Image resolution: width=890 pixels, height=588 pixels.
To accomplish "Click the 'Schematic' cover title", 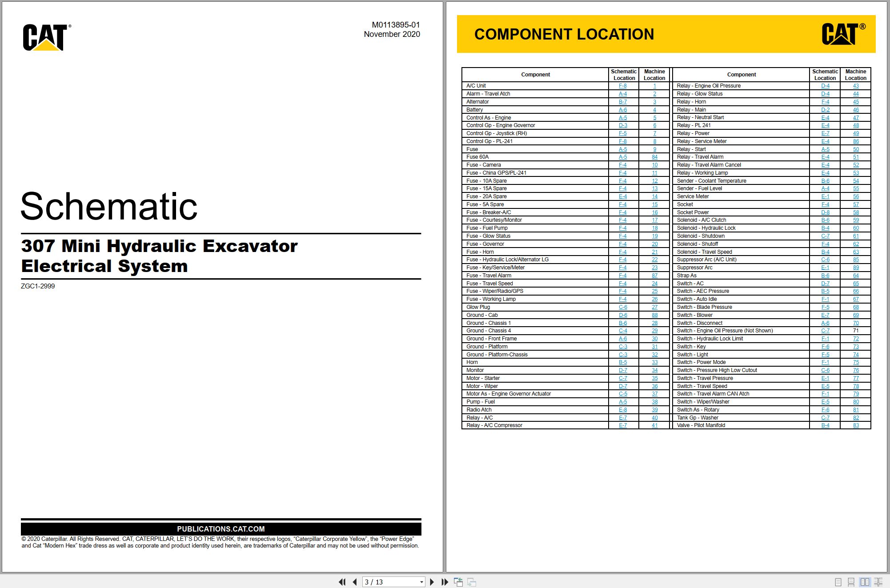I will 109,206.
